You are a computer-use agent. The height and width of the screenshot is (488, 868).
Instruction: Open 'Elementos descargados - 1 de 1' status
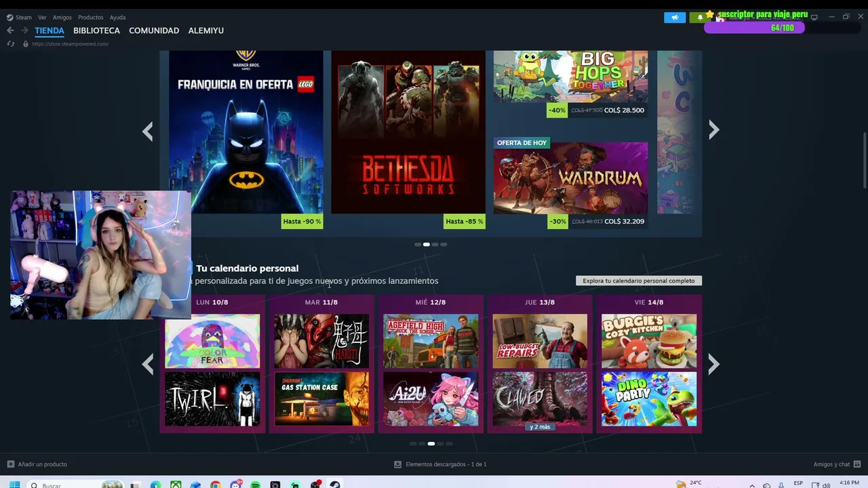446,464
